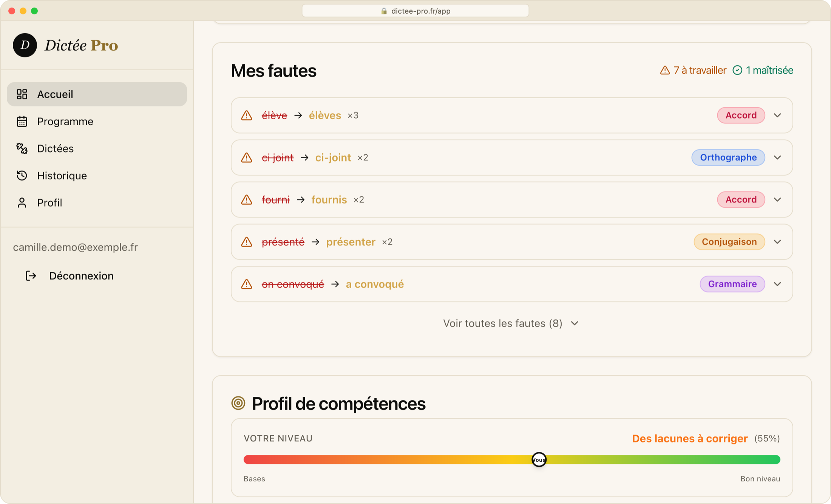
Task: Click the Dictée Pro logo circle
Action: click(x=25, y=45)
